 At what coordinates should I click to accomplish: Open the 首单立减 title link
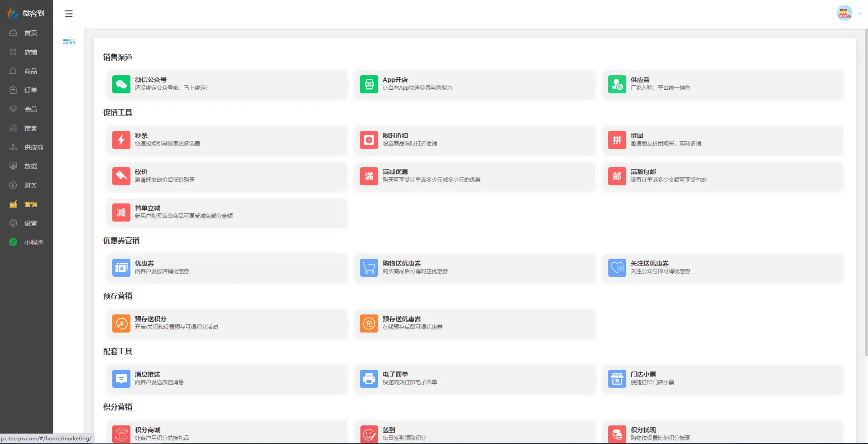pyautogui.click(x=147, y=208)
